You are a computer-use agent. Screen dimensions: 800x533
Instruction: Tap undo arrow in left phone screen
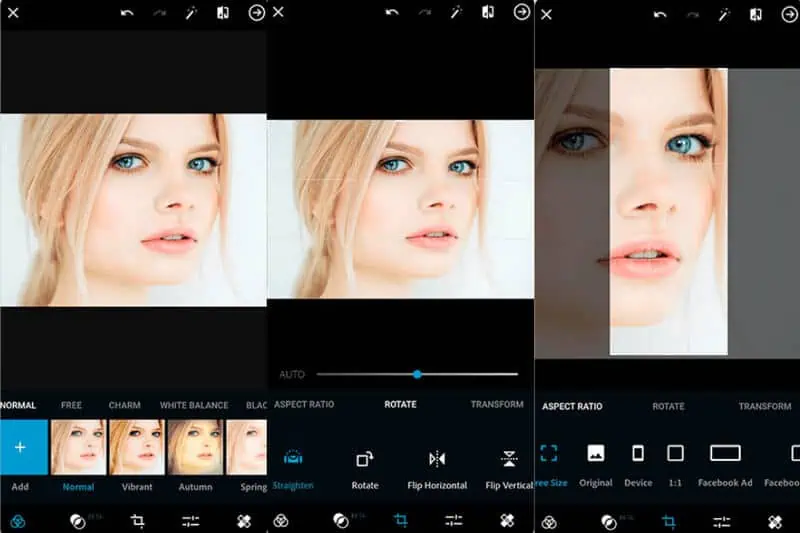pyautogui.click(x=127, y=13)
